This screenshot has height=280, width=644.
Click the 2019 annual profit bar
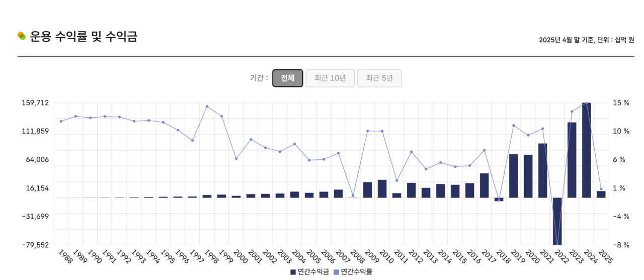pos(514,175)
